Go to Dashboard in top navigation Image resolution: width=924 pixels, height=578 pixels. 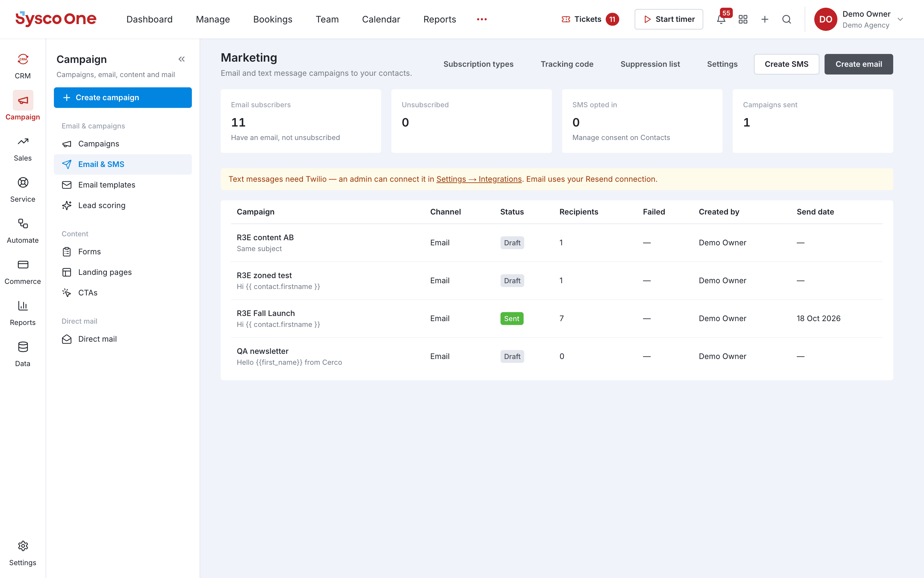(149, 19)
